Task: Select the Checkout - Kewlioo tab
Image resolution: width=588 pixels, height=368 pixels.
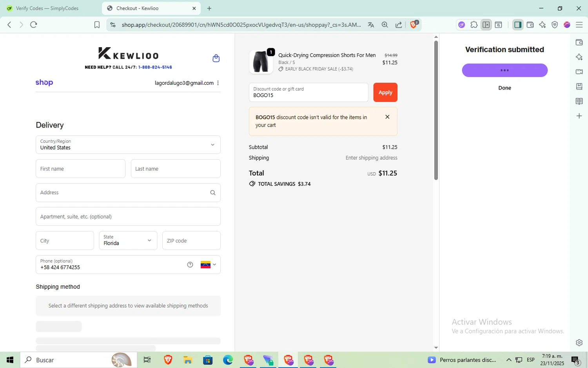Action: tap(151, 8)
